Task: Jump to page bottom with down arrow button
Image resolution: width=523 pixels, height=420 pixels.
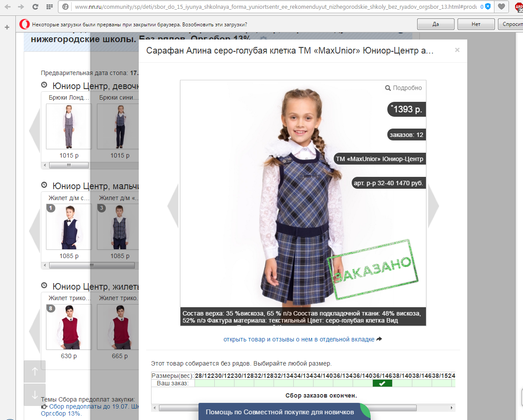Action: 35,395
